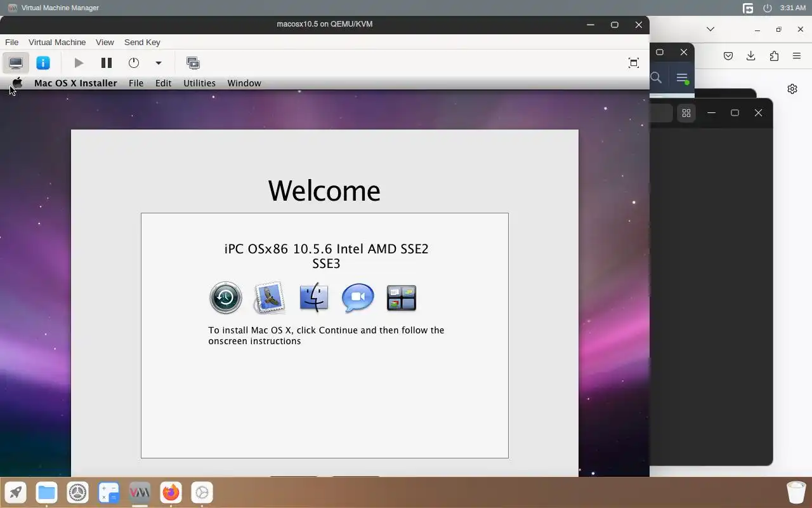
Task: Click the 3:31 AM clock
Action: coord(793,8)
